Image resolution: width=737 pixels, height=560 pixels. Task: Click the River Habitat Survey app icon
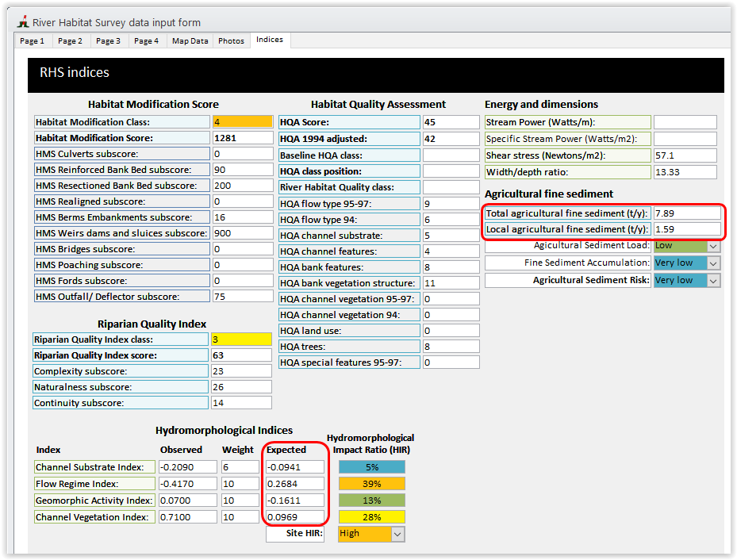pos(23,22)
